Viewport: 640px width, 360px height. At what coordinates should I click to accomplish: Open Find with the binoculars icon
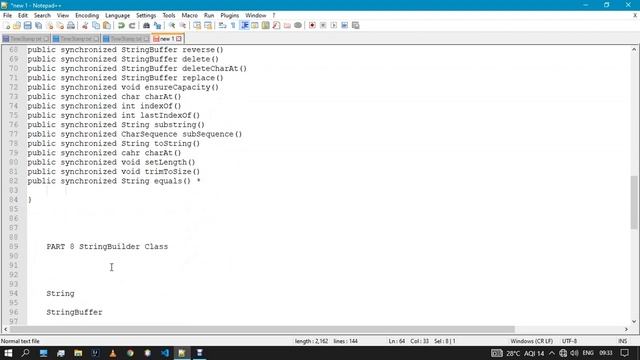click(146, 25)
